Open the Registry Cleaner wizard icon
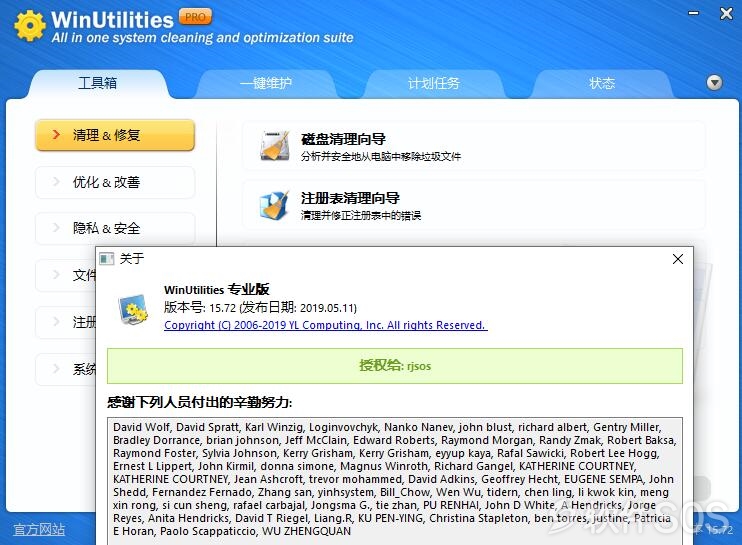The height and width of the screenshot is (545, 742). point(274,205)
